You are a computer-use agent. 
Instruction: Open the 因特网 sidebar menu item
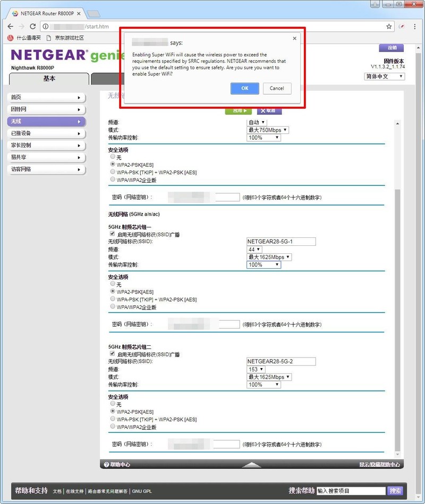click(x=46, y=109)
